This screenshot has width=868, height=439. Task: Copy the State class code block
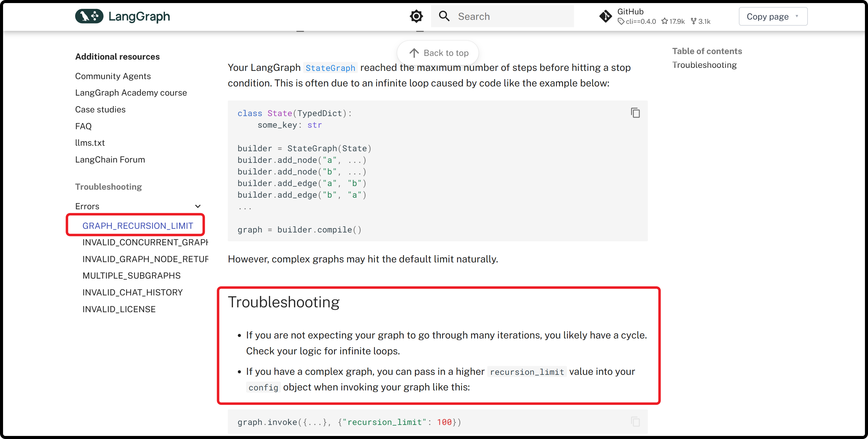635,113
